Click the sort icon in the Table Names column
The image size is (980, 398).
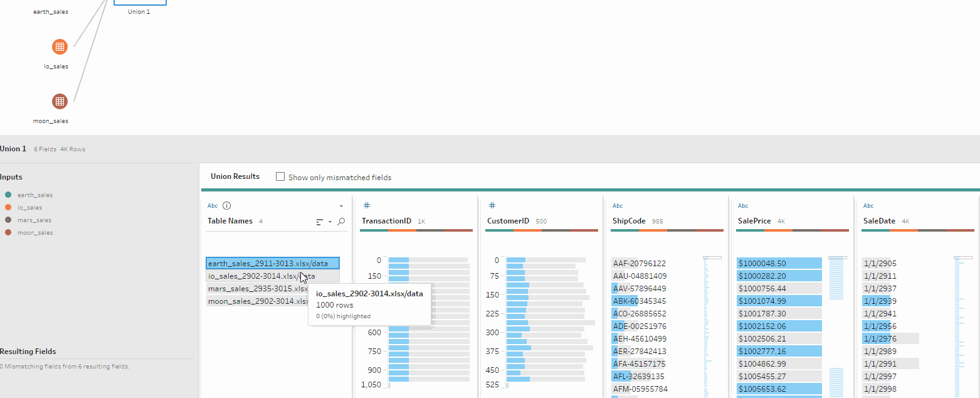[319, 222]
